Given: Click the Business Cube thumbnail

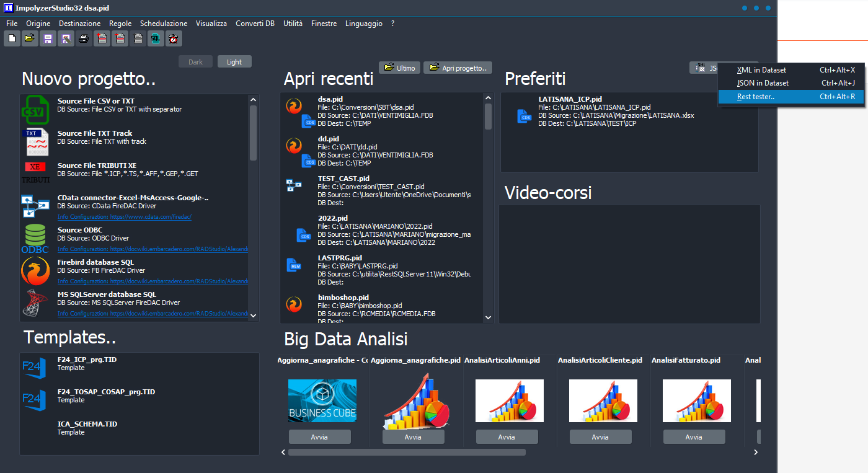Looking at the screenshot, I should [x=322, y=401].
